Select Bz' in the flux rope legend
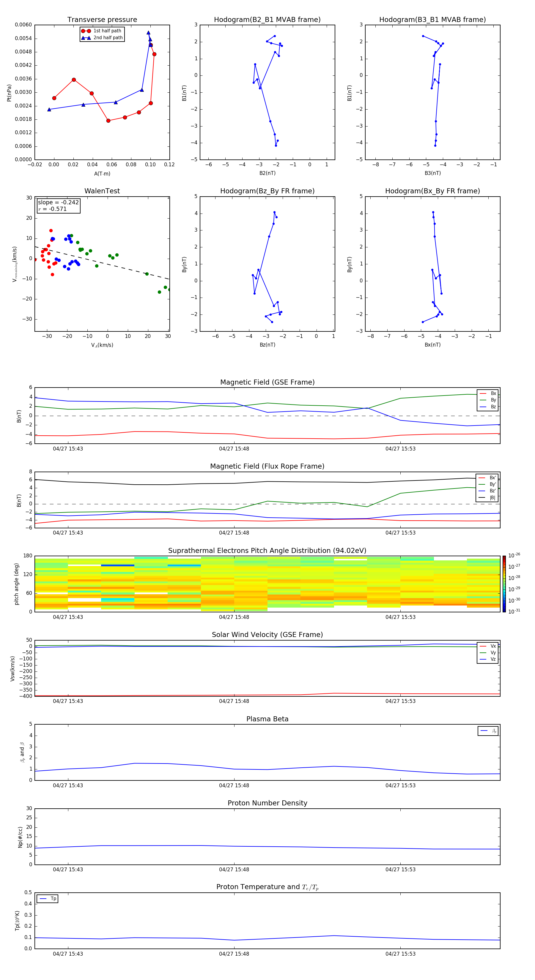 pos(488,491)
